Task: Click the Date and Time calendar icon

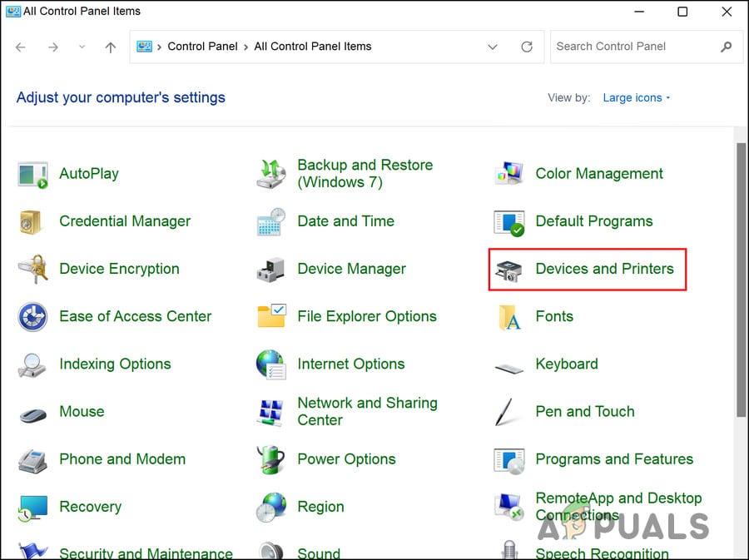Action: coord(271,222)
